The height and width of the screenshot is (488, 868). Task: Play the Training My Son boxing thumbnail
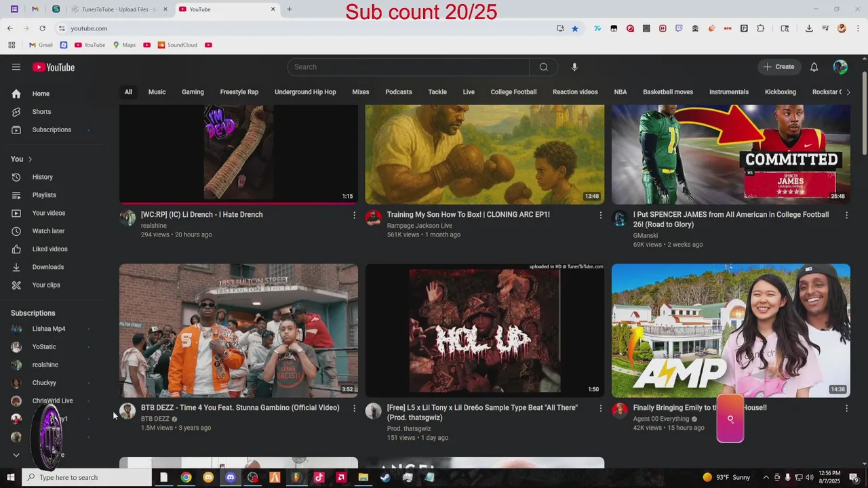(485, 154)
